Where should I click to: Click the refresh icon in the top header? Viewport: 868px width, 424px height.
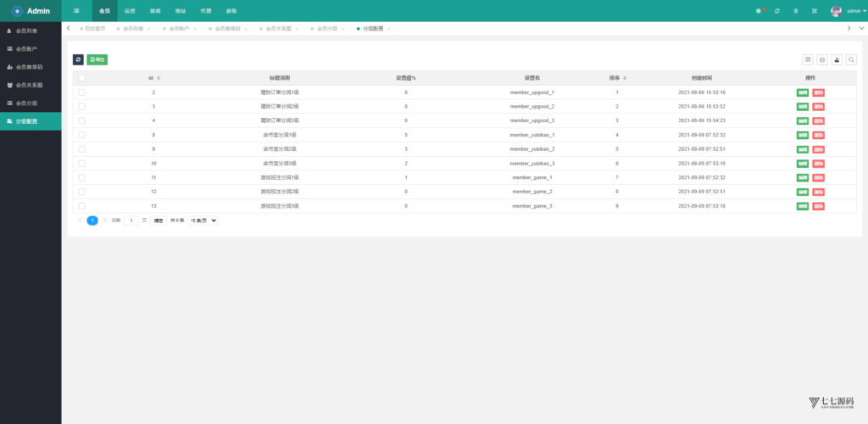[x=777, y=11]
